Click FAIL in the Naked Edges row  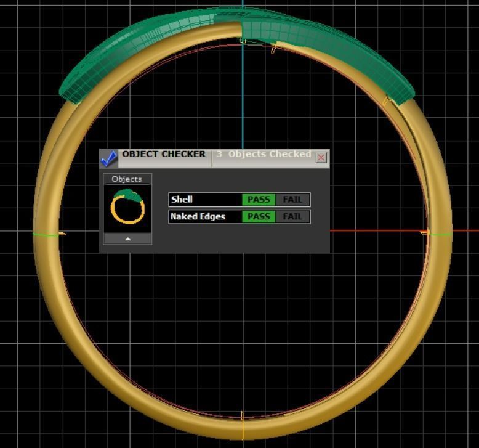(292, 217)
